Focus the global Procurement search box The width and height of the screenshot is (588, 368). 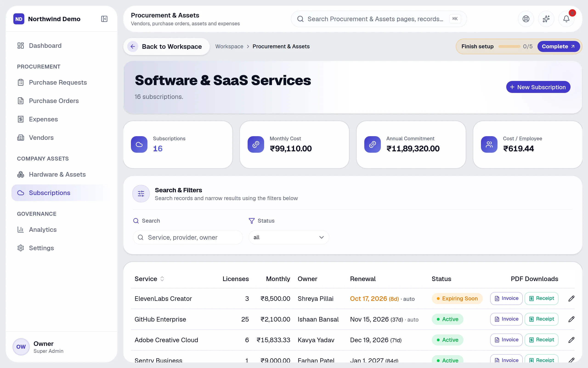point(379,19)
